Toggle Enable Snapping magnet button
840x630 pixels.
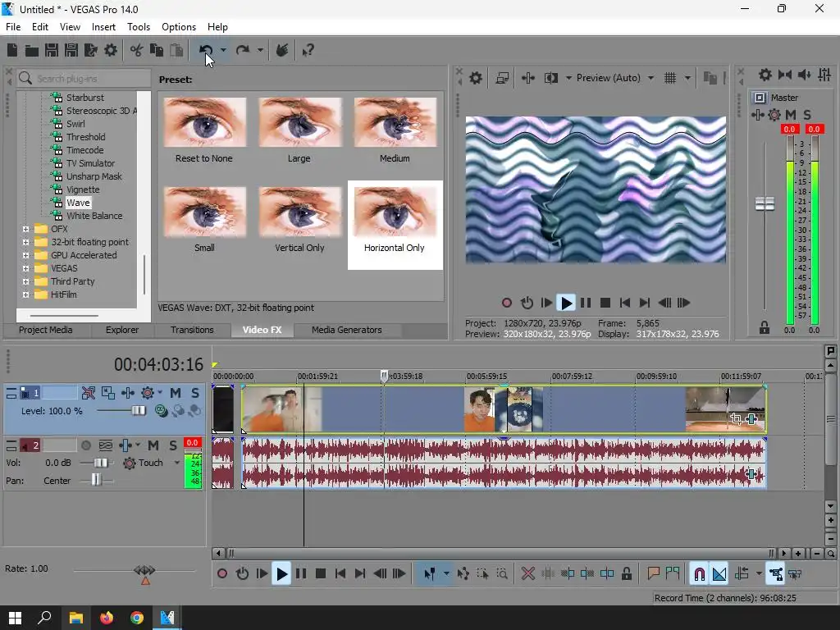tap(699, 573)
